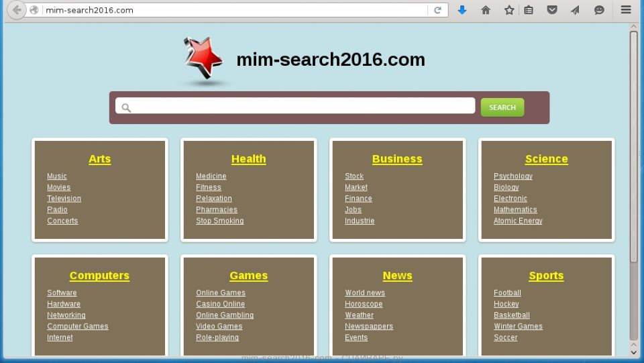Click the green SEARCH button
Image resolution: width=644 pixels, height=363 pixels.
502,107
